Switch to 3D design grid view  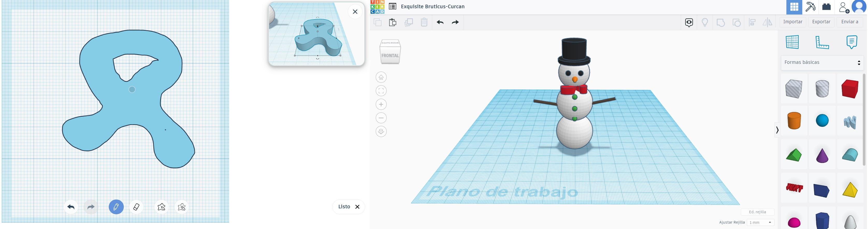794,7
